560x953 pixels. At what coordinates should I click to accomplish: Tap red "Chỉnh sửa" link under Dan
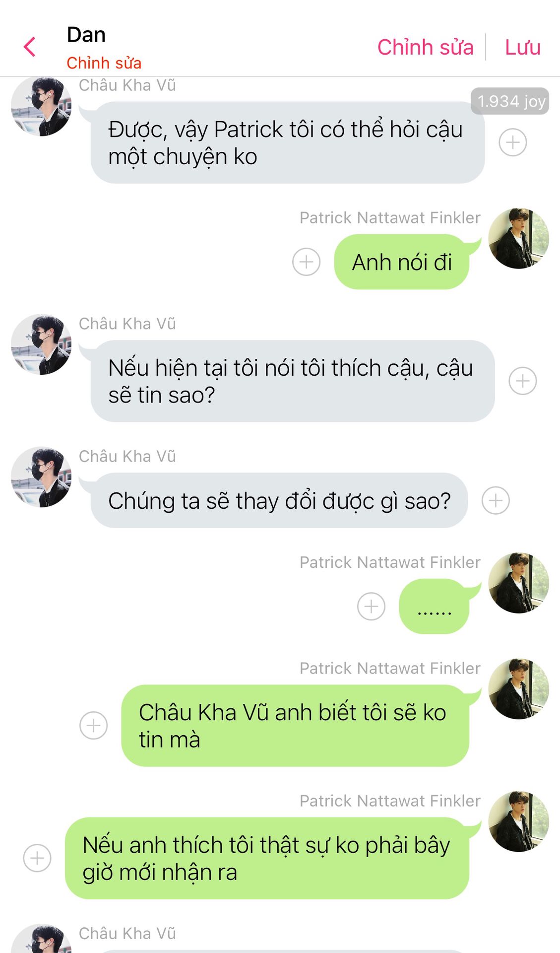coord(104,63)
